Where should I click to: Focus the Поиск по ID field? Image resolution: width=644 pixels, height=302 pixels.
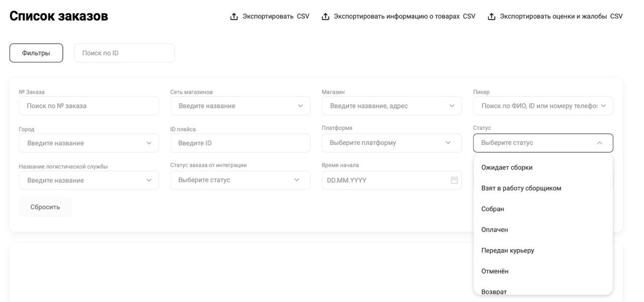124,53
